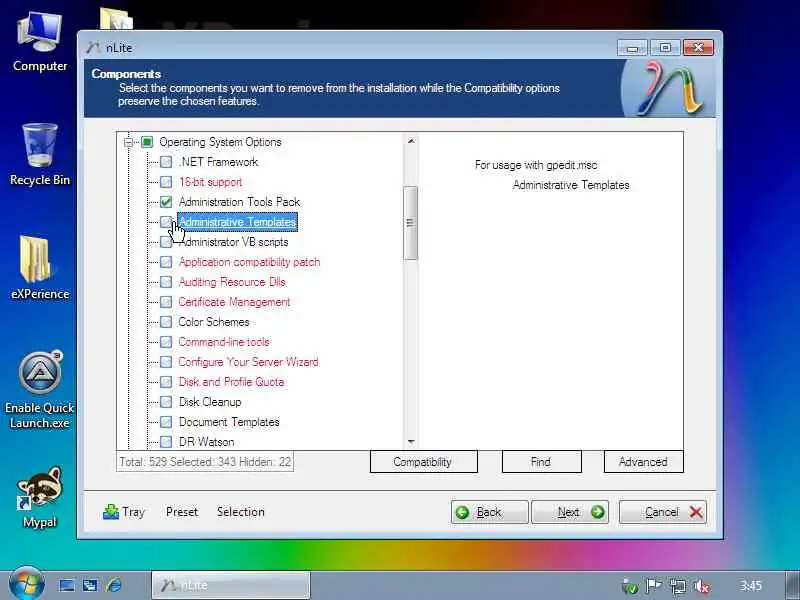The height and width of the screenshot is (600, 800).
Task: Click the Compatibility button
Action: (x=423, y=462)
